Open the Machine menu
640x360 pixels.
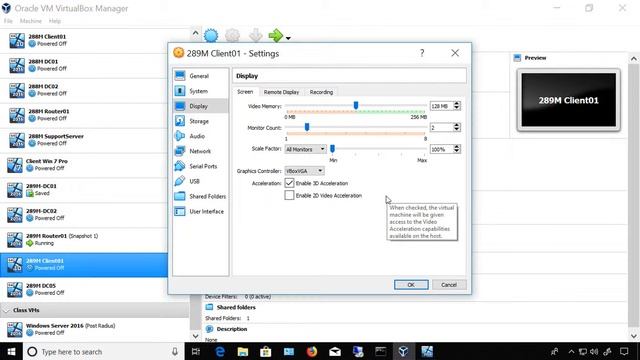pyautogui.click(x=31, y=21)
